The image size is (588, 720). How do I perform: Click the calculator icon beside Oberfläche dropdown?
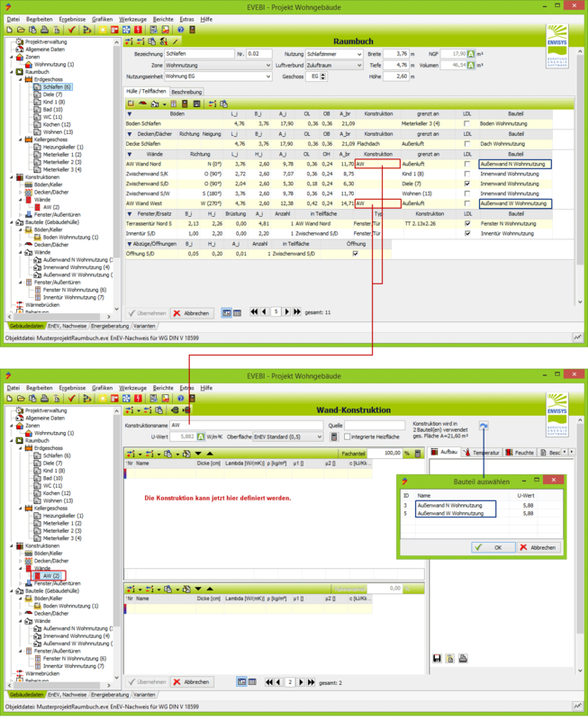[333, 437]
